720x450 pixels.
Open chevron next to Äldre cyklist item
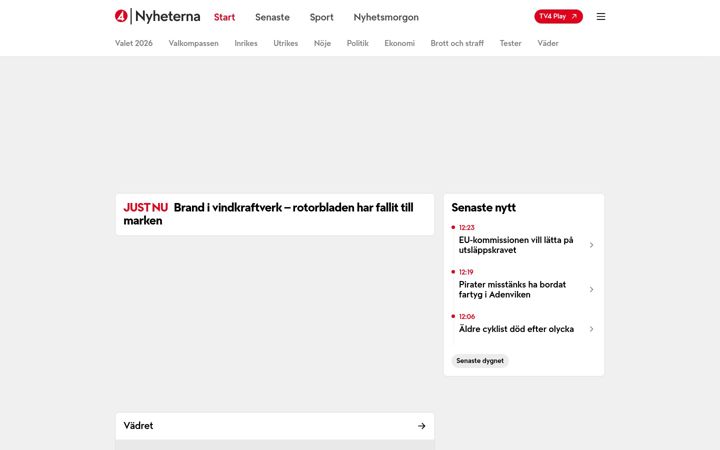[x=591, y=329]
